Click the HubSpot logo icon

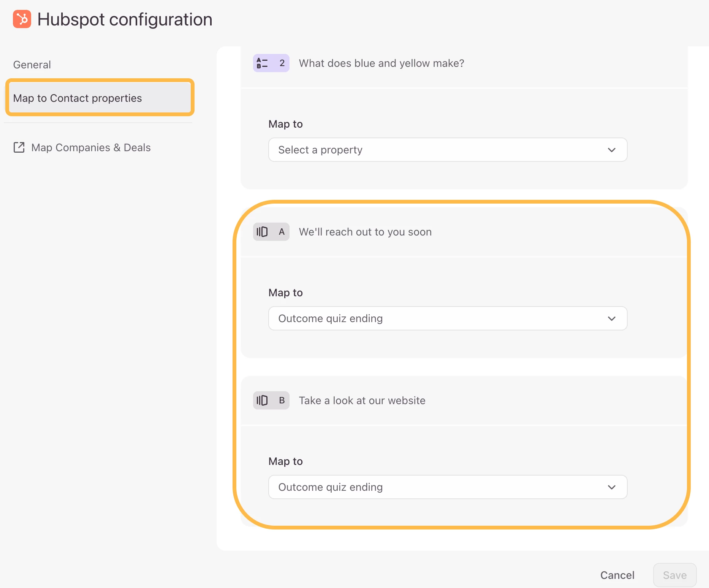point(22,19)
